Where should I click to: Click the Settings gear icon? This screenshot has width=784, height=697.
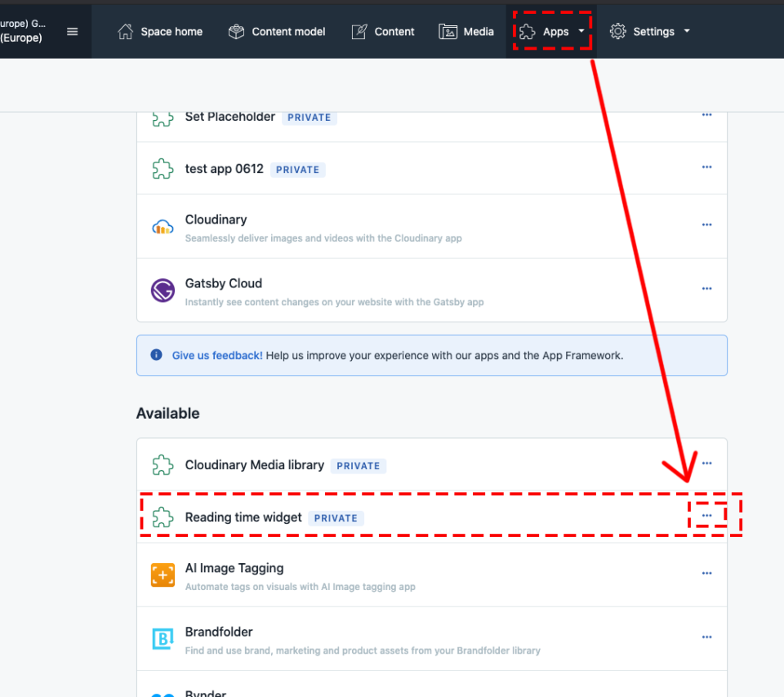618,32
